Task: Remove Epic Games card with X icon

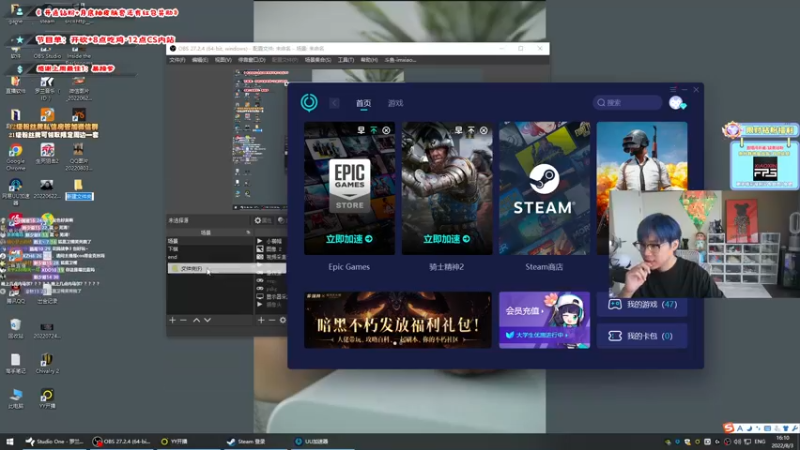Action: pyautogui.click(x=386, y=130)
